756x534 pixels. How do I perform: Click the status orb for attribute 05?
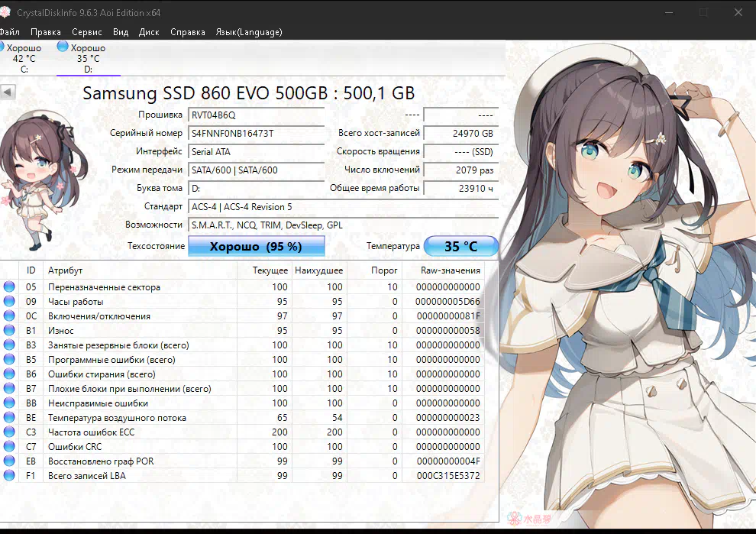coord(9,286)
